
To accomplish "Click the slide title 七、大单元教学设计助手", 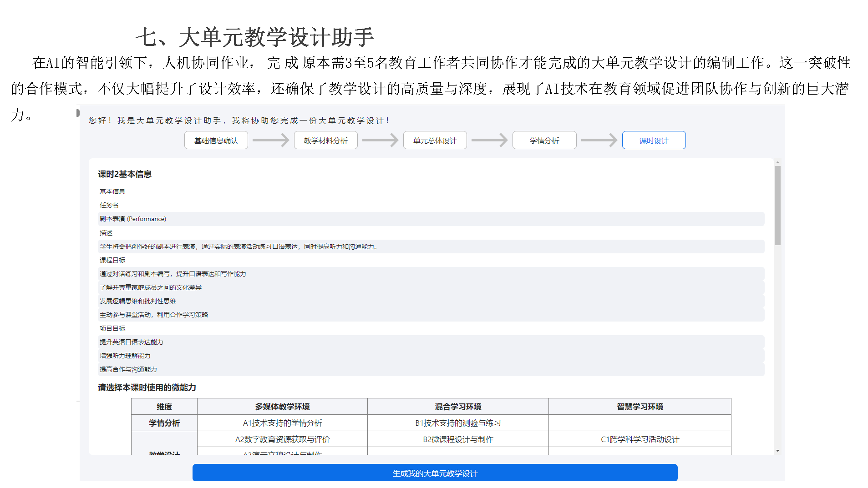I will 255,37.
